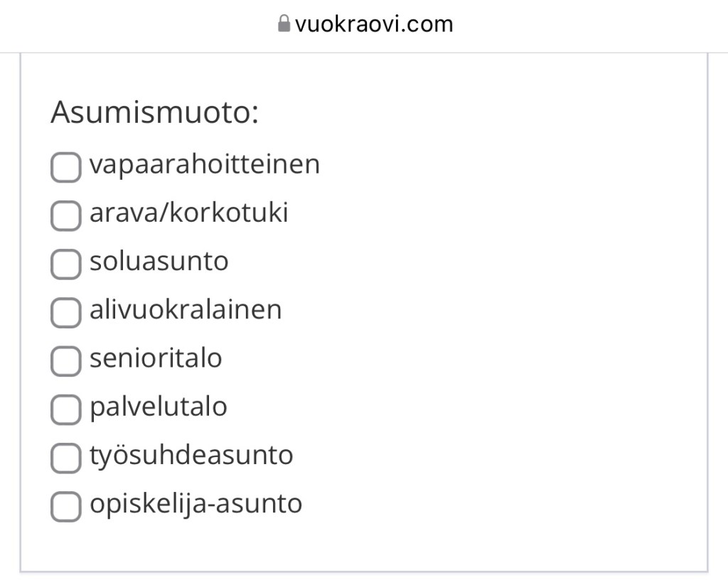Tick the työsuhdeasunto checkbox
The height and width of the screenshot is (585, 728).
click(x=65, y=457)
